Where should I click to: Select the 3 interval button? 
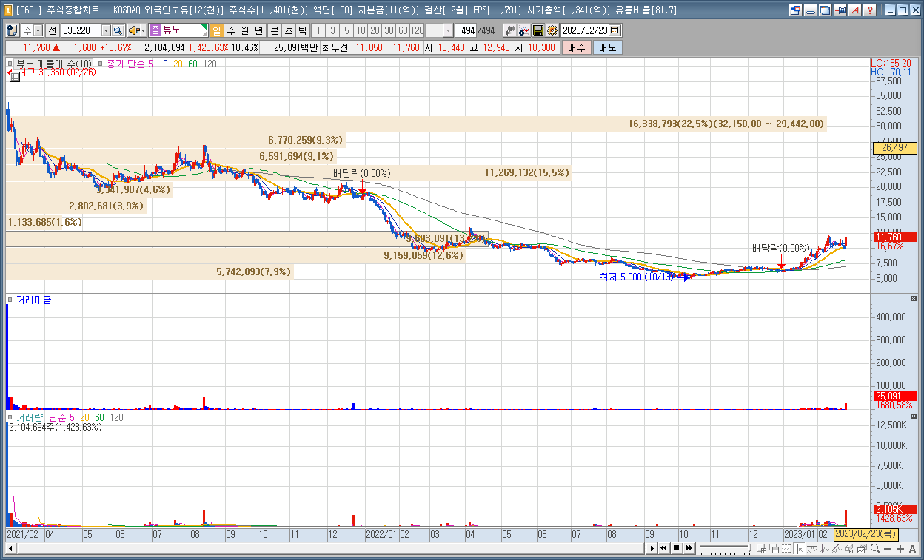click(332, 30)
